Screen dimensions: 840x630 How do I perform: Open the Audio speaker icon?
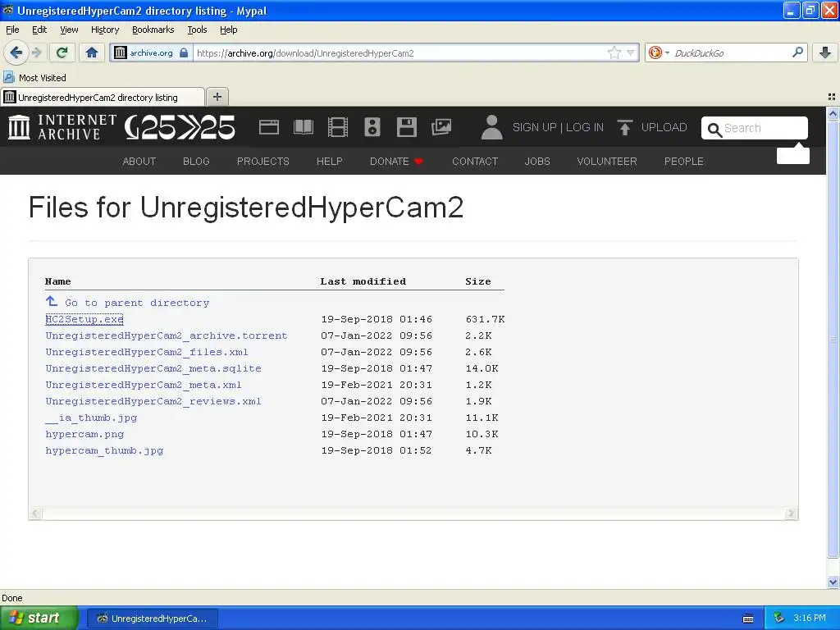[372, 127]
